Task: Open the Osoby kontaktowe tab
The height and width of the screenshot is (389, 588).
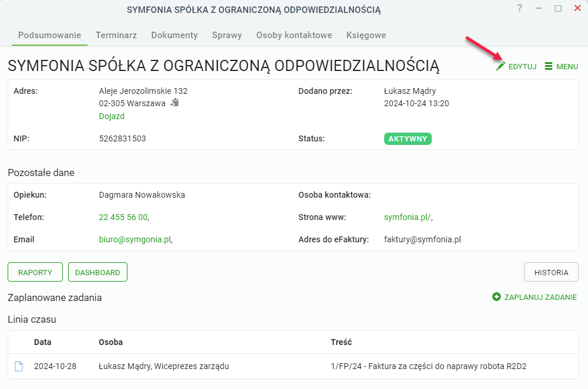Action: tap(294, 35)
